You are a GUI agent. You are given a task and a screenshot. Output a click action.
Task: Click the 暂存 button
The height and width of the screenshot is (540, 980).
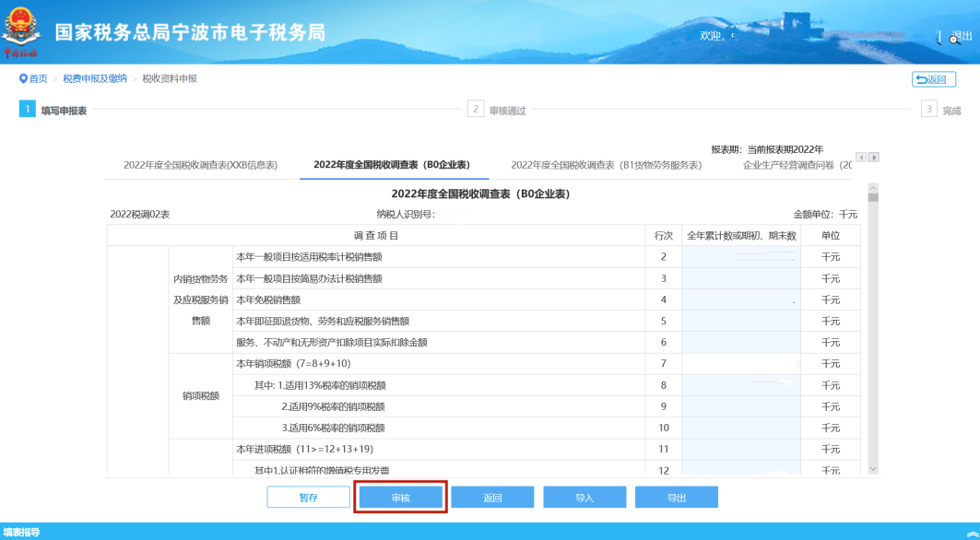coord(309,498)
